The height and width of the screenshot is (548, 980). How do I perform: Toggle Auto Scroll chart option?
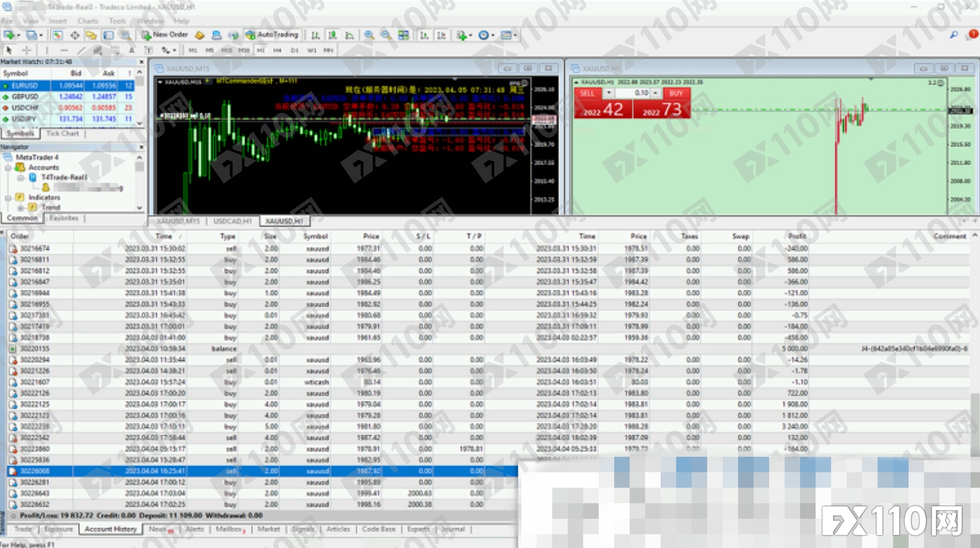424,35
